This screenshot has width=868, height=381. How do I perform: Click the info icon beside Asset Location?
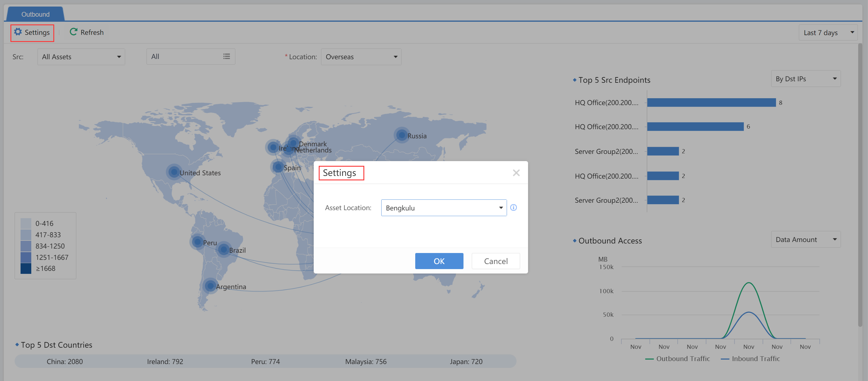513,208
